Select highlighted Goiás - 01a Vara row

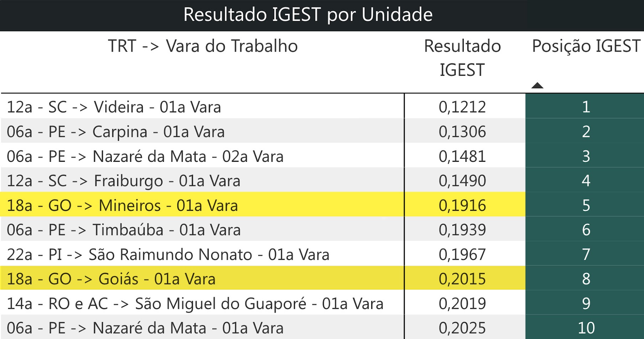point(111,279)
